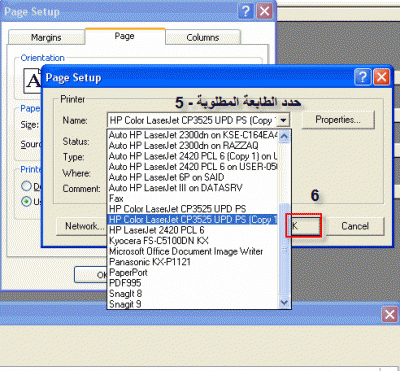Select Microsoft Office Document Image Writer
This screenshot has width=400, height=371.
click(x=193, y=251)
